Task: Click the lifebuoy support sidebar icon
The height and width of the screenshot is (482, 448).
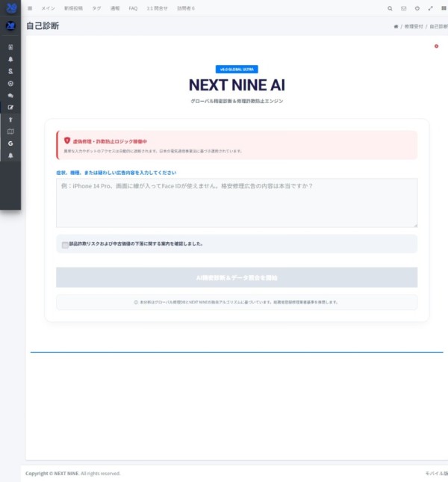Action: point(10,83)
